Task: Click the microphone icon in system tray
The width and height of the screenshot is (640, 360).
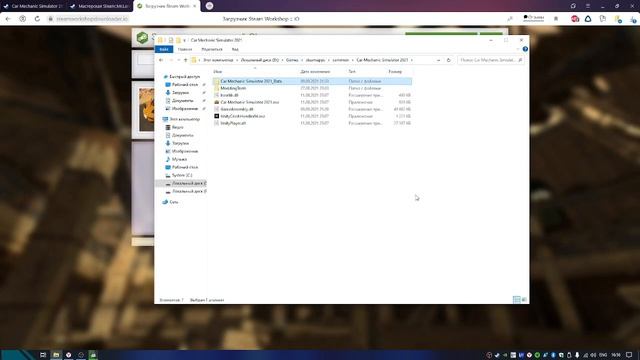Action: pyautogui.click(x=577, y=355)
